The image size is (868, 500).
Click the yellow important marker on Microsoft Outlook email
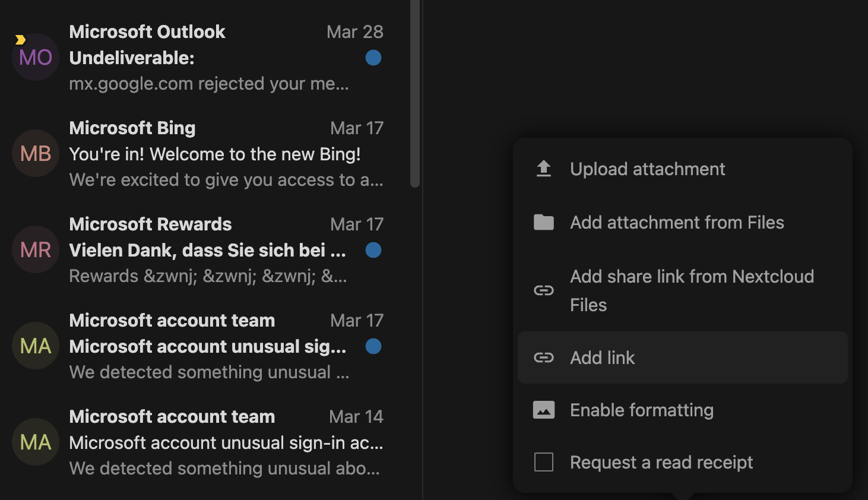(20, 40)
